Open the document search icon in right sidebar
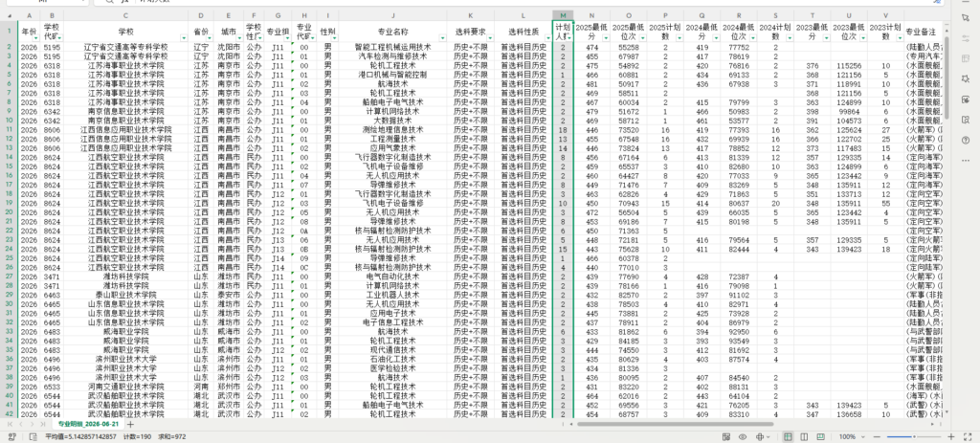The image size is (980, 443). point(966,120)
